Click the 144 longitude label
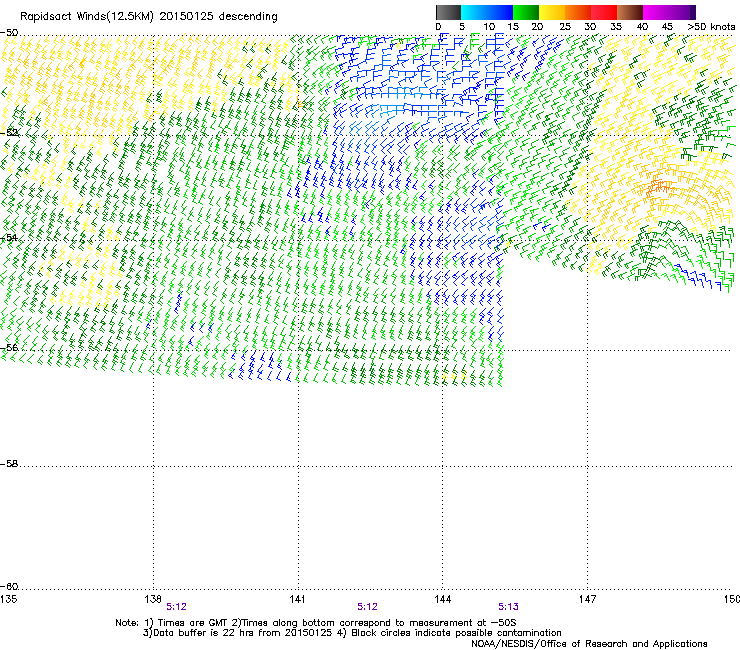Screen dimensions: 740x650 point(443,599)
